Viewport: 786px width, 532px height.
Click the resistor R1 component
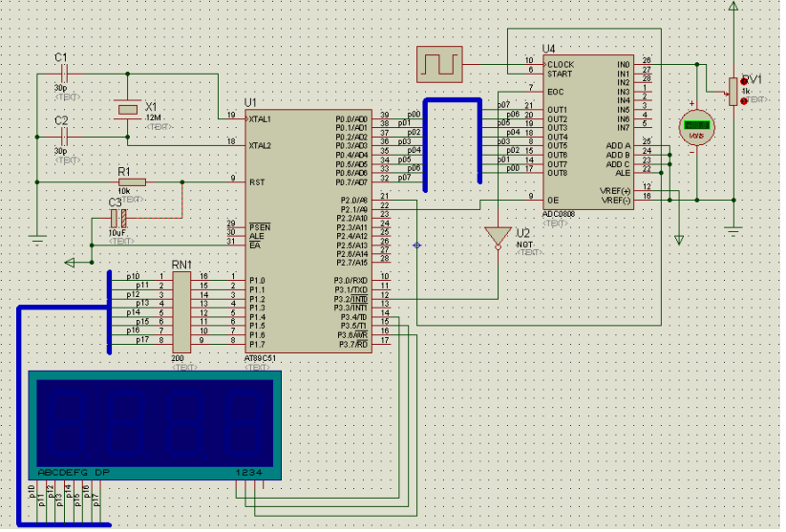point(132,181)
